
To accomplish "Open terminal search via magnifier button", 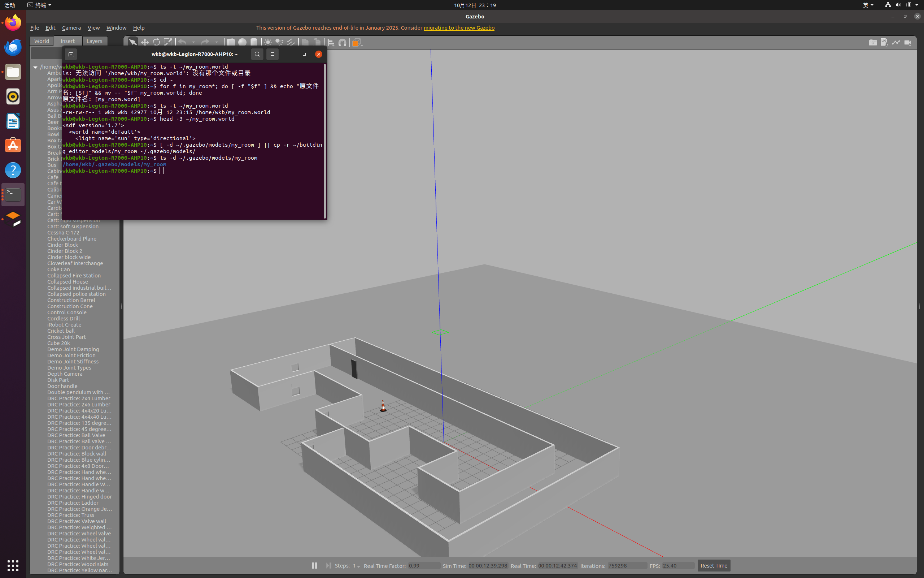I will pyautogui.click(x=257, y=54).
